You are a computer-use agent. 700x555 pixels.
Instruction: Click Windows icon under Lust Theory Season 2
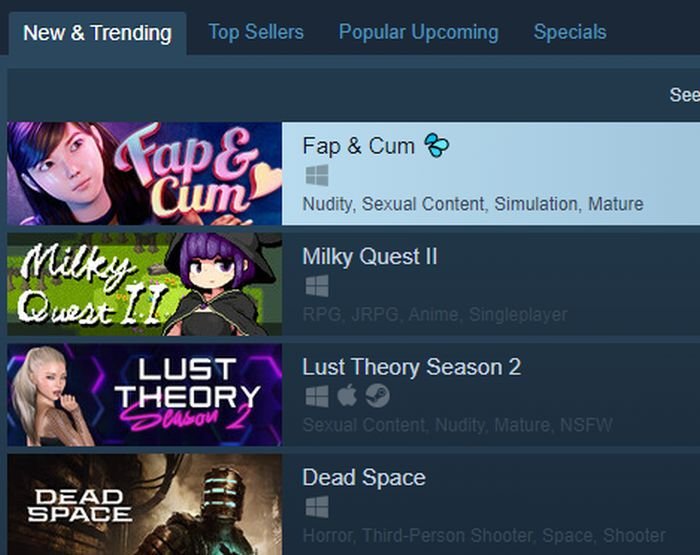(x=317, y=396)
